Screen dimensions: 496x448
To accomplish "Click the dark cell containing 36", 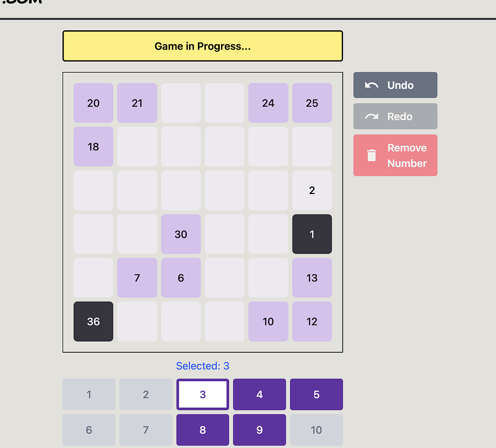I will pyautogui.click(x=93, y=321).
